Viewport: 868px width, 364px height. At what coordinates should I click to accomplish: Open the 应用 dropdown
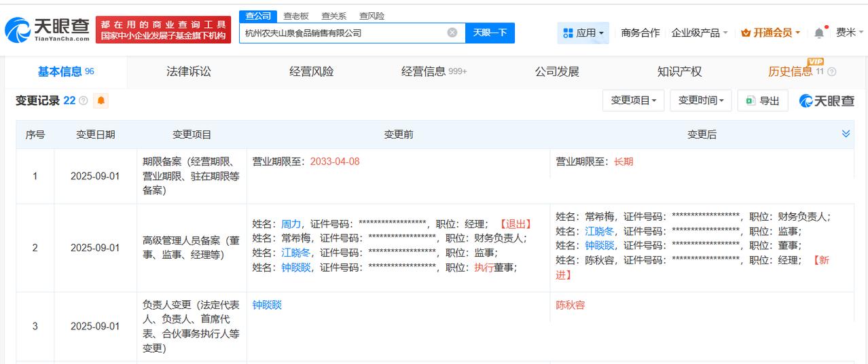point(583,33)
